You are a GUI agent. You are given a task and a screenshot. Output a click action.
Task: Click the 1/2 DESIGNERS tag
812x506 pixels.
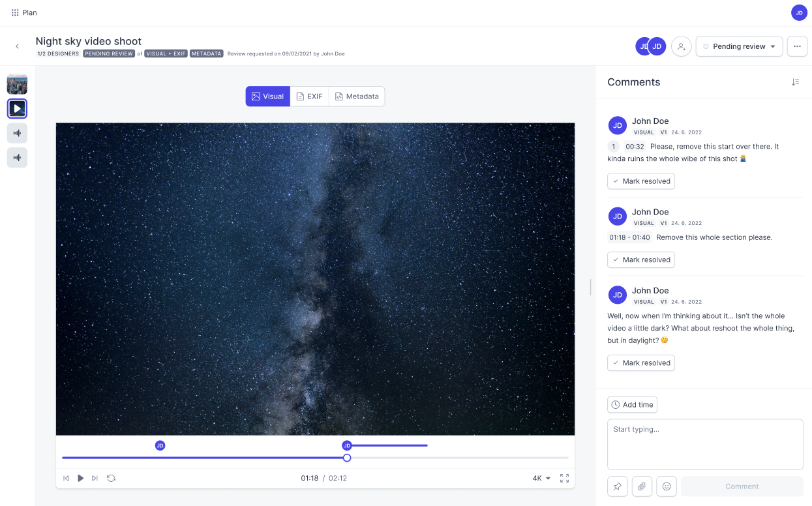[x=58, y=53]
